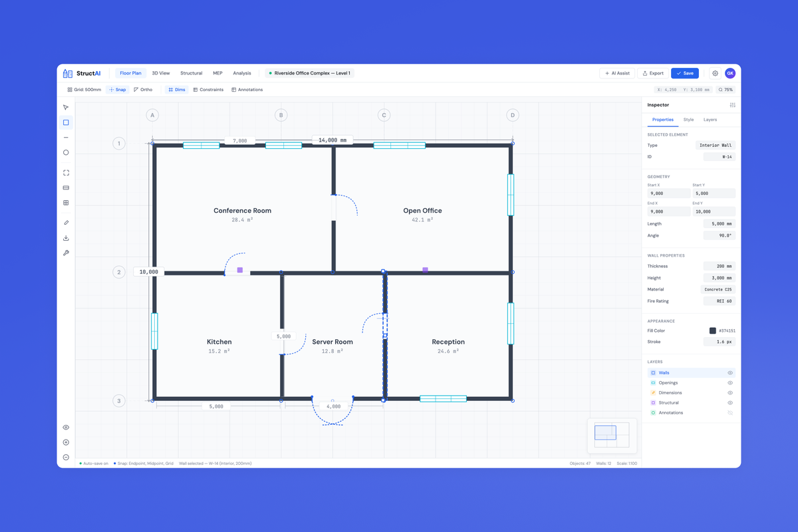Screen dimensions: 798x532
Task: Show the Annotations layer visibility
Action: tap(730, 412)
